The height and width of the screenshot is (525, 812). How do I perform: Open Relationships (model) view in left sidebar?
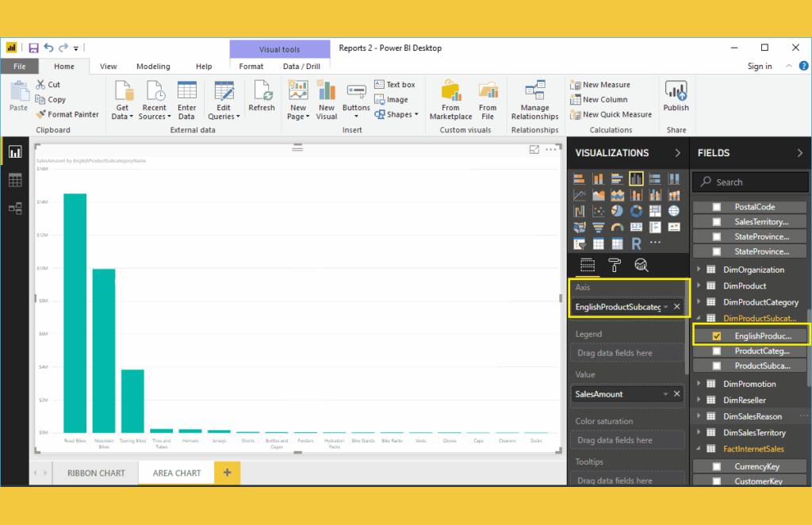15,209
